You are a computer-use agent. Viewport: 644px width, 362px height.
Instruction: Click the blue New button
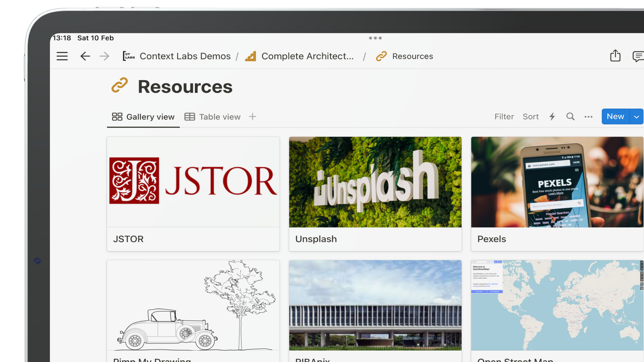615,117
